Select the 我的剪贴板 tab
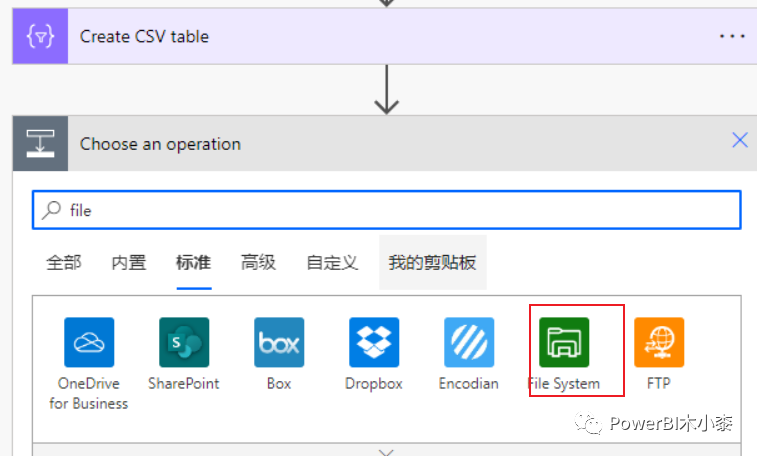The width and height of the screenshot is (757, 456). 433,263
